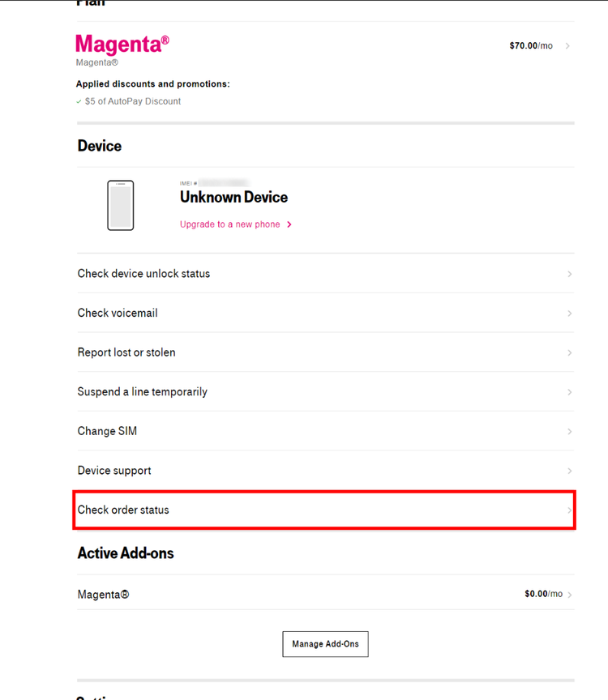Click the chevron on Change SIM row
The image size is (608, 700).
click(x=570, y=431)
